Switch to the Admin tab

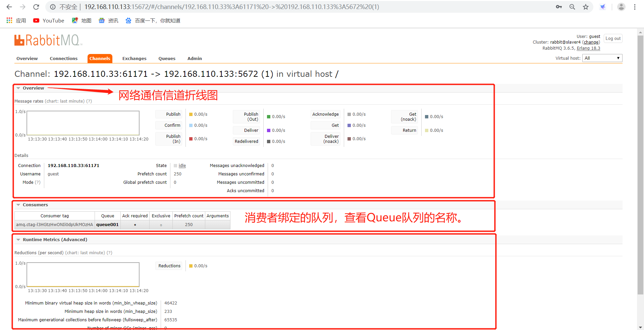(x=195, y=58)
